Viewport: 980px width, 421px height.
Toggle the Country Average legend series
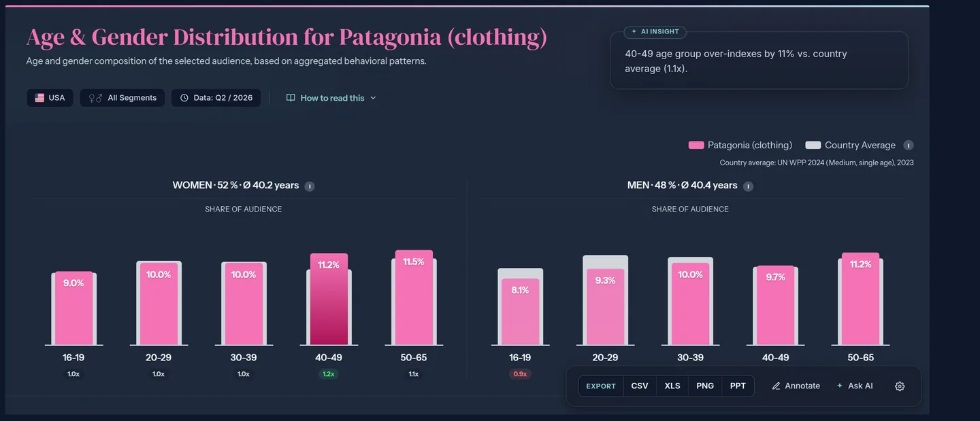pyautogui.click(x=851, y=145)
